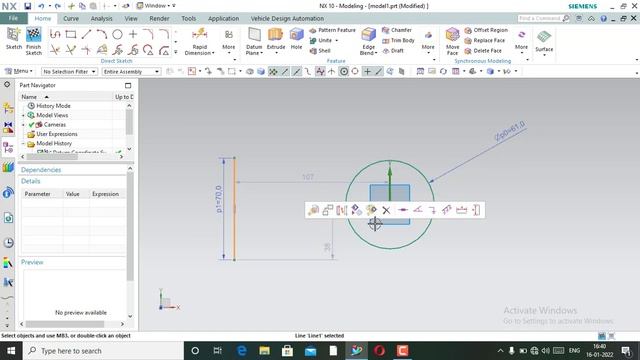Switch to the Curve ribbon tab
Image resolution: width=640 pixels, height=360 pixels.
(71, 18)
